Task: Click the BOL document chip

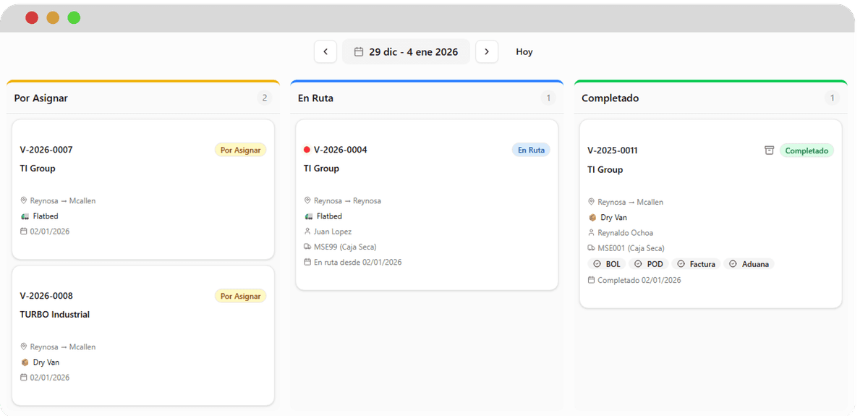Action: pyautogui.click(x=606, y=264)
